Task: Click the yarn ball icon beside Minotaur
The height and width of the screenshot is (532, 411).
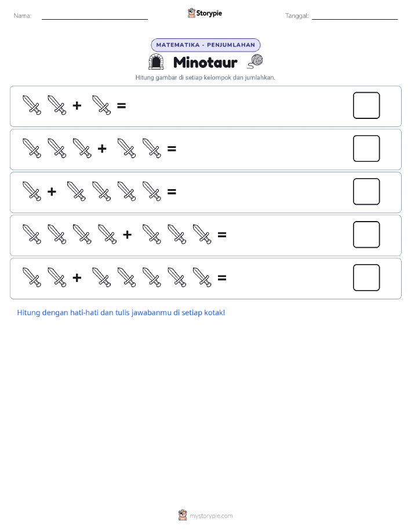Action: point(255,61)
